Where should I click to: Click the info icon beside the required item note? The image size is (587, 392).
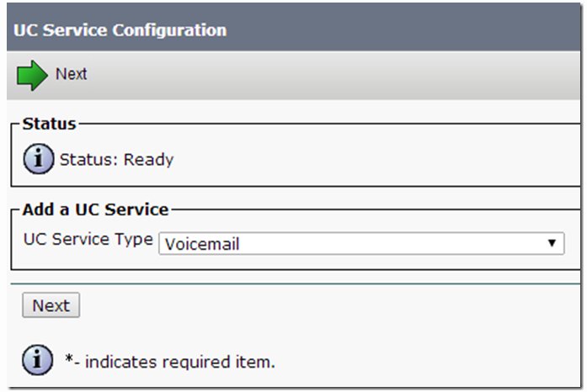pos(37,360)
